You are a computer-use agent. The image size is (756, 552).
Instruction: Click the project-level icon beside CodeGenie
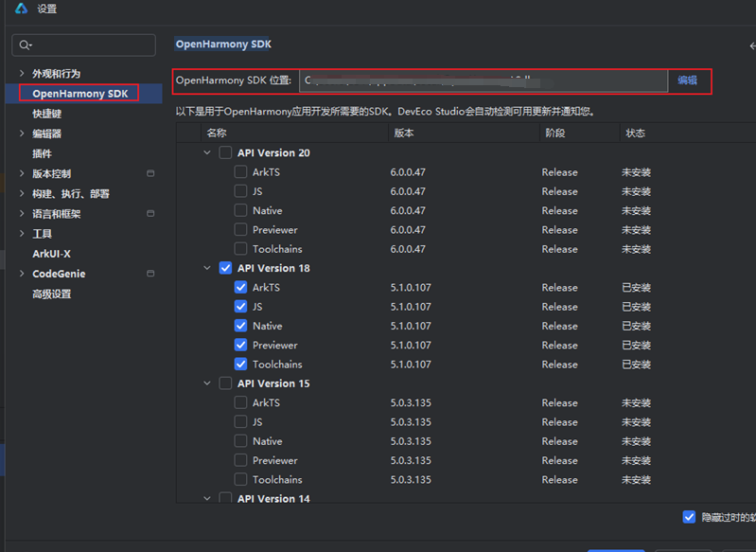coord(150,274)
